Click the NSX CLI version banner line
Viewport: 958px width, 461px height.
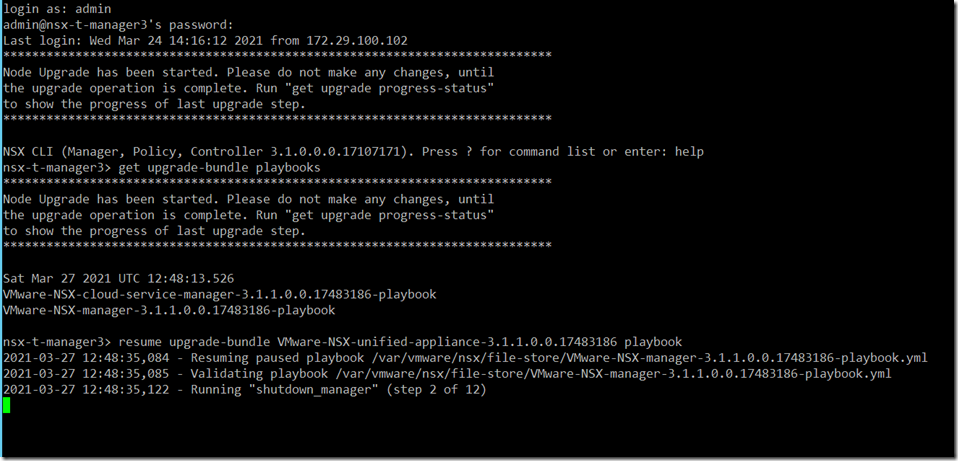coord(353,152)
